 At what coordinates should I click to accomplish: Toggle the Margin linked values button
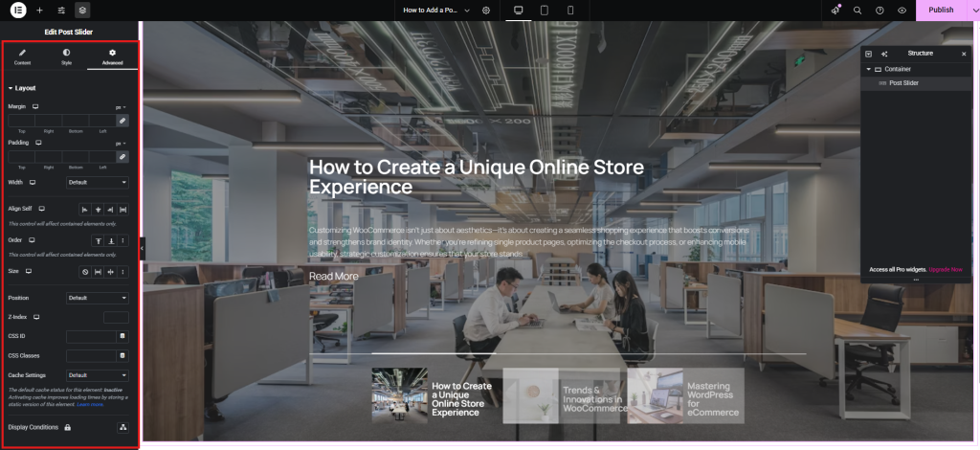click(x=122, y=121)
